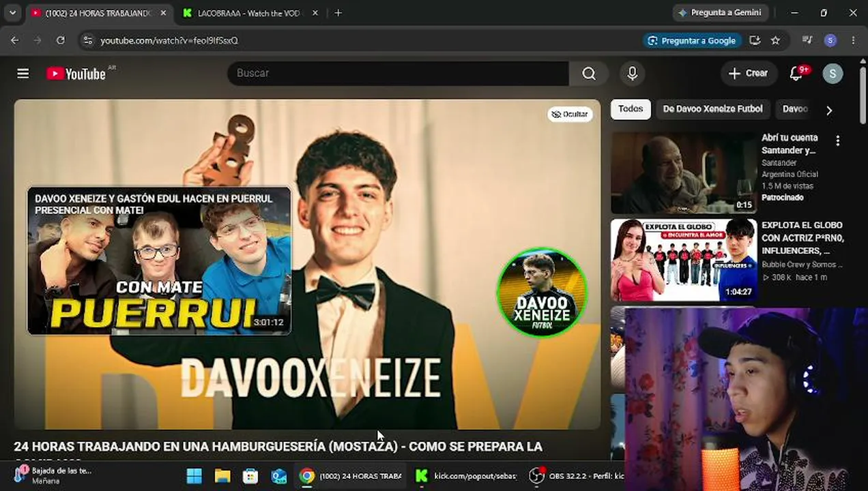Open Abrí tu cuenta Santander video title
The width and height of the screenshot is (868, 491).
[x=790, y=144]
